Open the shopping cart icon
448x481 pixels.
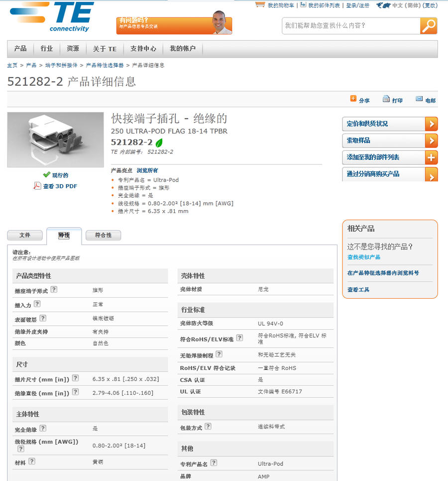(x=260, y=4)
